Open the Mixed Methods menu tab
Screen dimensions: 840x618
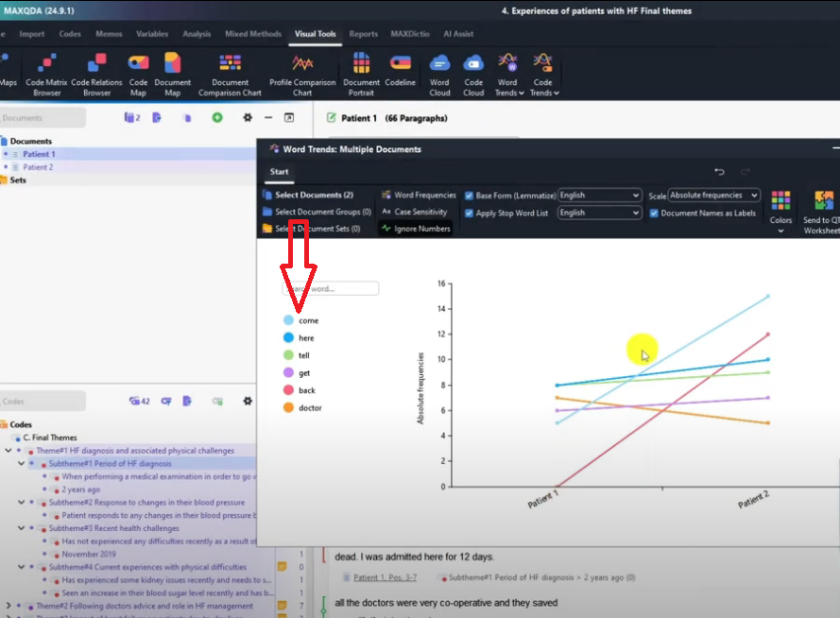tap(253, 34)
